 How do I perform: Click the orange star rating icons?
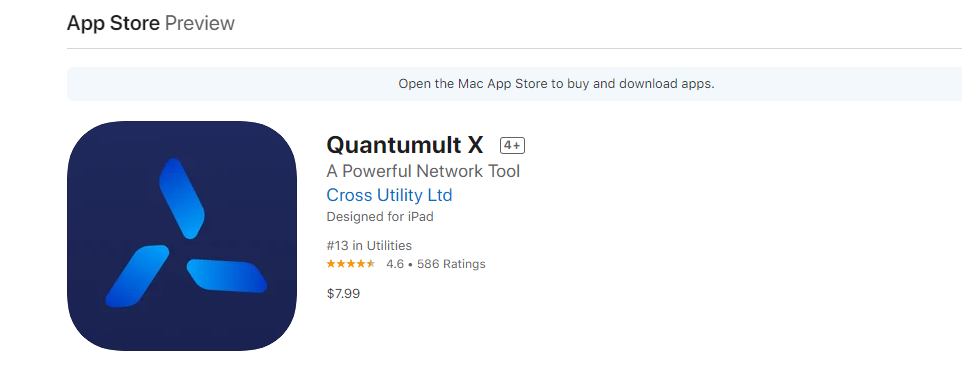pyautogui.click(x=351, y=264)
